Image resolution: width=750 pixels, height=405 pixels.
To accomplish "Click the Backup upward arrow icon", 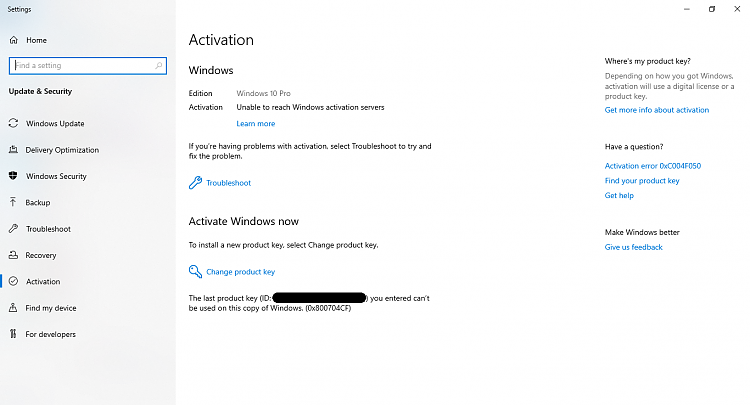I will click(x=13, y=202).
